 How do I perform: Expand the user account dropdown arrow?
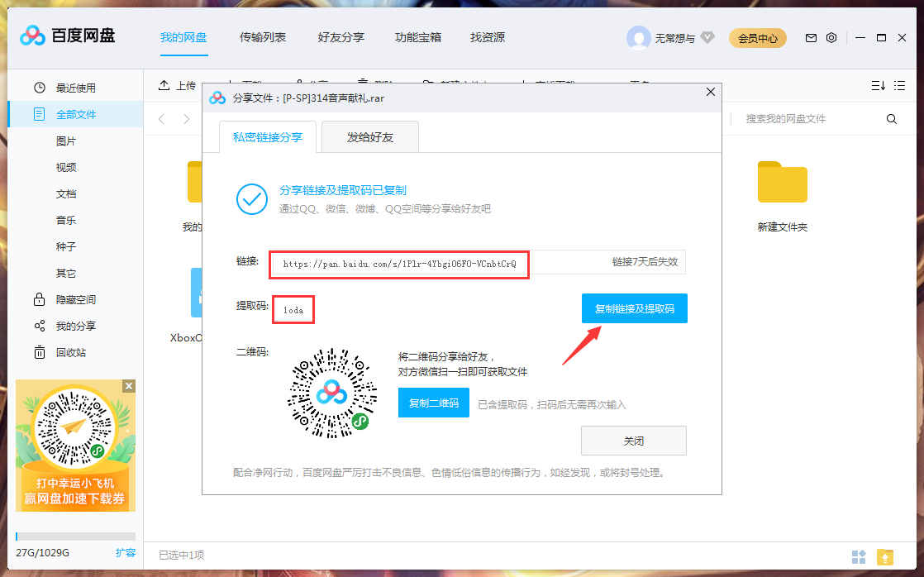(707, 37)
